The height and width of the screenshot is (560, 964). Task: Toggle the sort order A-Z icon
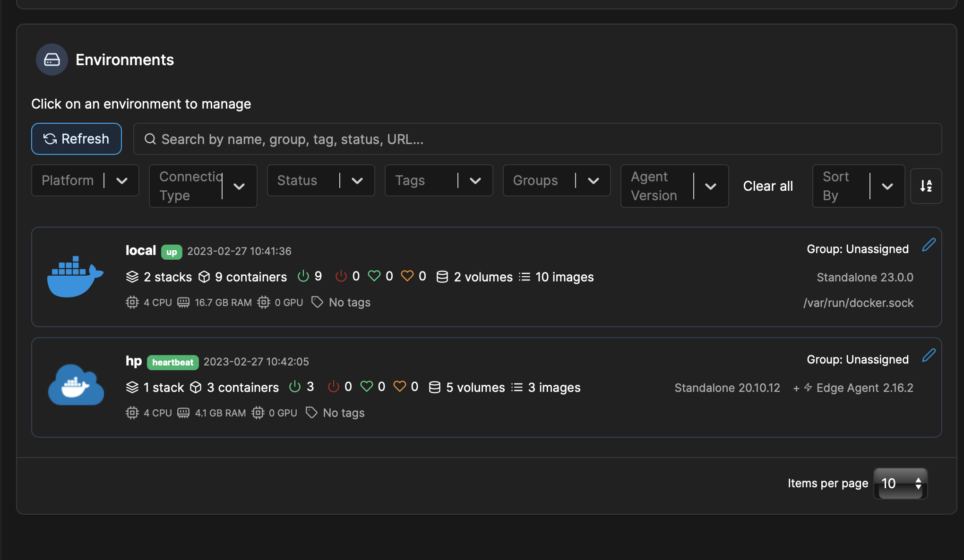tap(926, 186)
